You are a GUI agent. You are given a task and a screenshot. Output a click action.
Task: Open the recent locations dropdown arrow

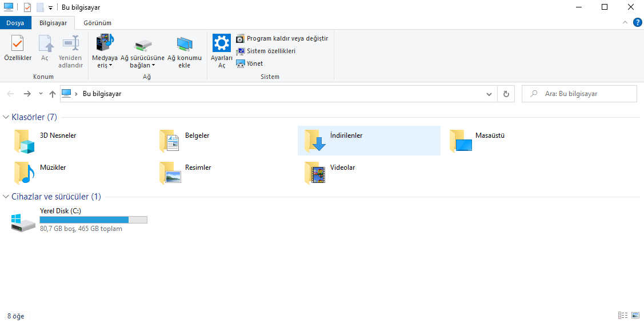pos(41,94)
